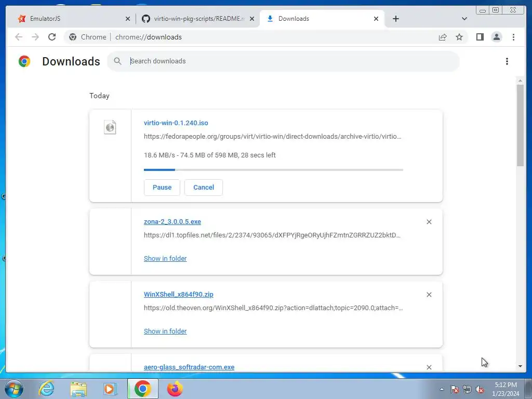Image resolution: width=532 pixels, height=399 pixels.
Task: Open the virtio-win-0.1.240.iso file link
Action: click(176, 123)
